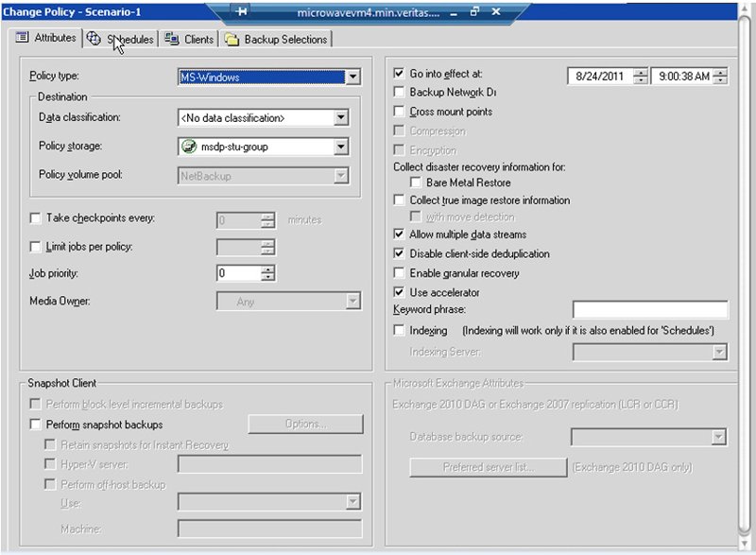Enable granular recovery checkbox
The image size is (756, 555).
point(399,273)
